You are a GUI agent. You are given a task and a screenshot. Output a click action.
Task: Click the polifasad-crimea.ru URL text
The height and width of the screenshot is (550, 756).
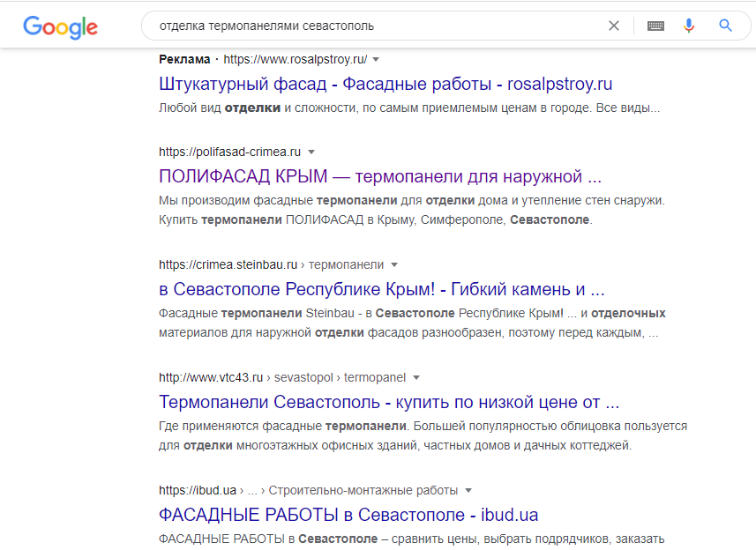(x=229, y=152)
